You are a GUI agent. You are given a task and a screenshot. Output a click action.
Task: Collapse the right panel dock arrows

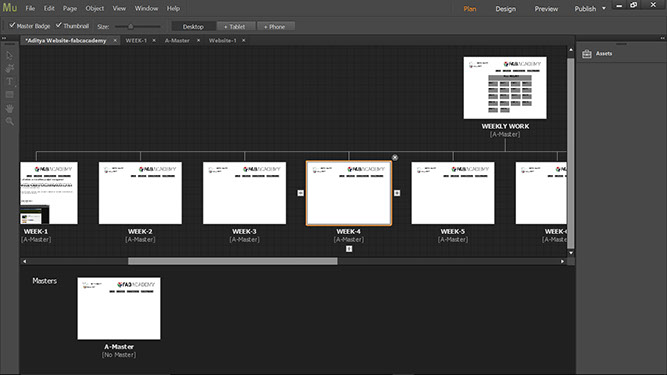[662, 38]
